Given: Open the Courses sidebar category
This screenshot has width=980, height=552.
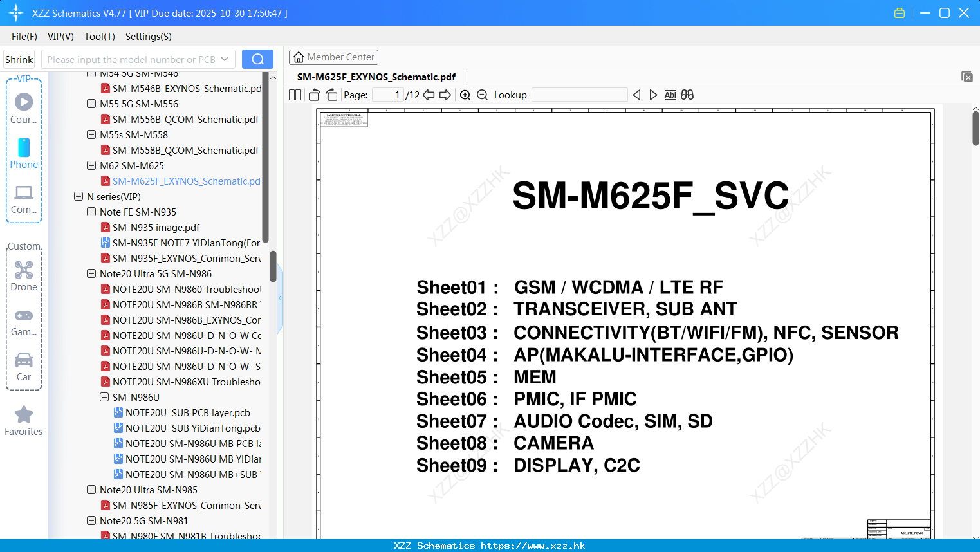Looking at the screenshot, I should [x=24, y=108].
